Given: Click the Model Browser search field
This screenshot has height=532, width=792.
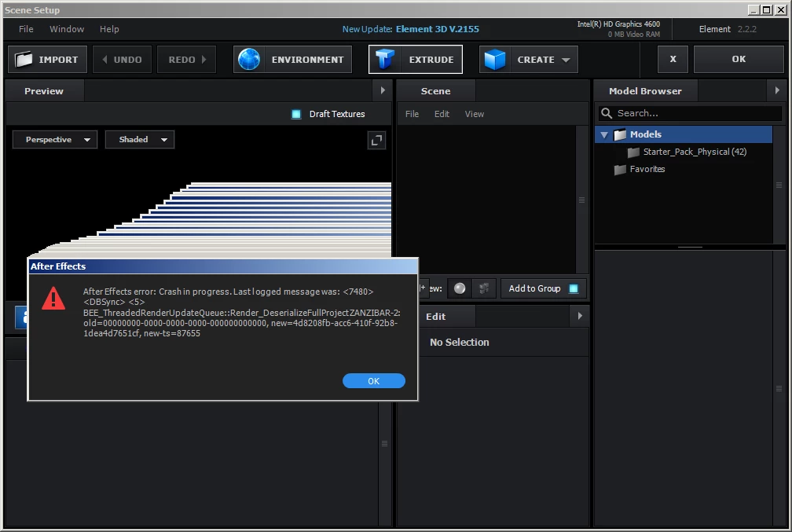Looking at the screenshot, I should coord(691,113).
